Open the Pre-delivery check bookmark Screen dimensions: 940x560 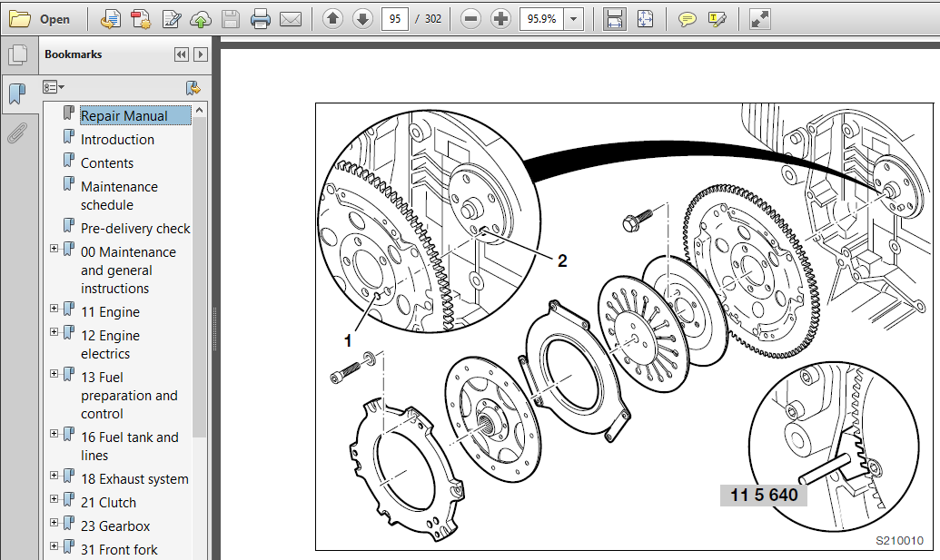click(x=135, y=228)
